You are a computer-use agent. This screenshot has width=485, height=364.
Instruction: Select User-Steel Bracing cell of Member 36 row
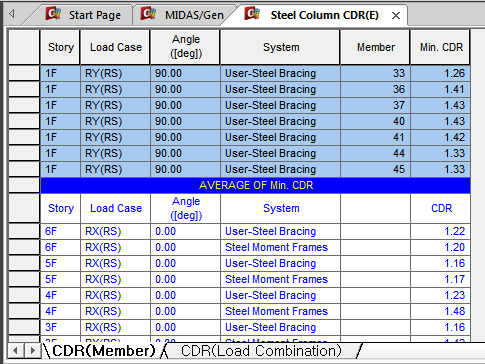281,89
